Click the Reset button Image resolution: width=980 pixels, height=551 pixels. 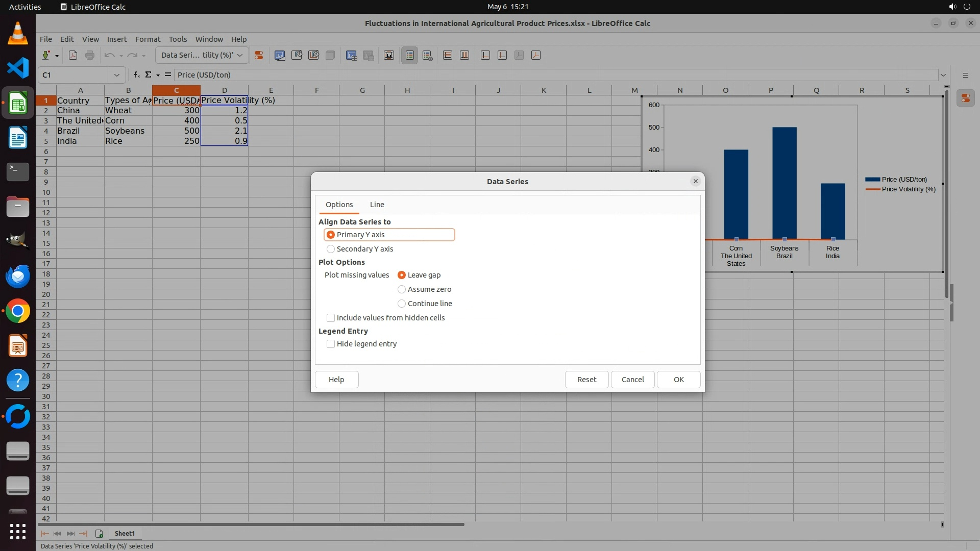(x=586, y=380)
